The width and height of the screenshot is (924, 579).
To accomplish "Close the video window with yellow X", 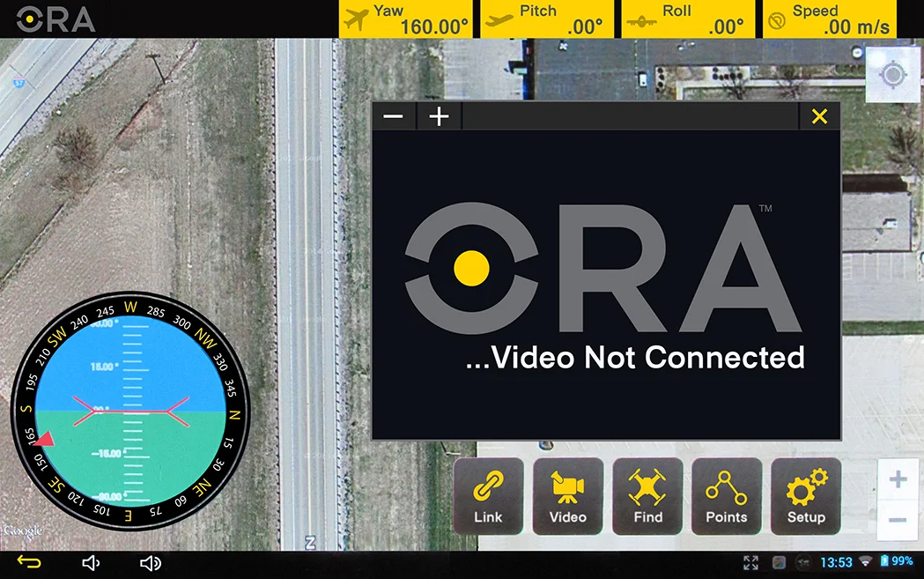I will coord(819,116).
